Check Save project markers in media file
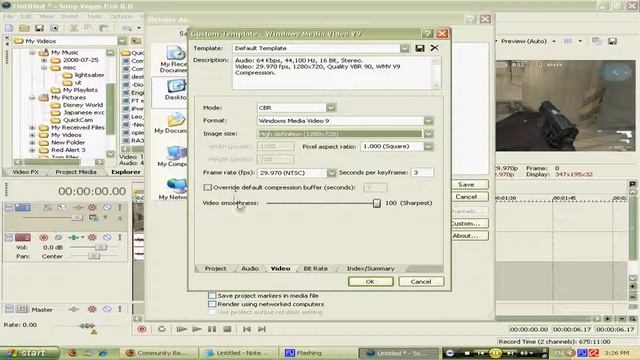 coord(212,295)
